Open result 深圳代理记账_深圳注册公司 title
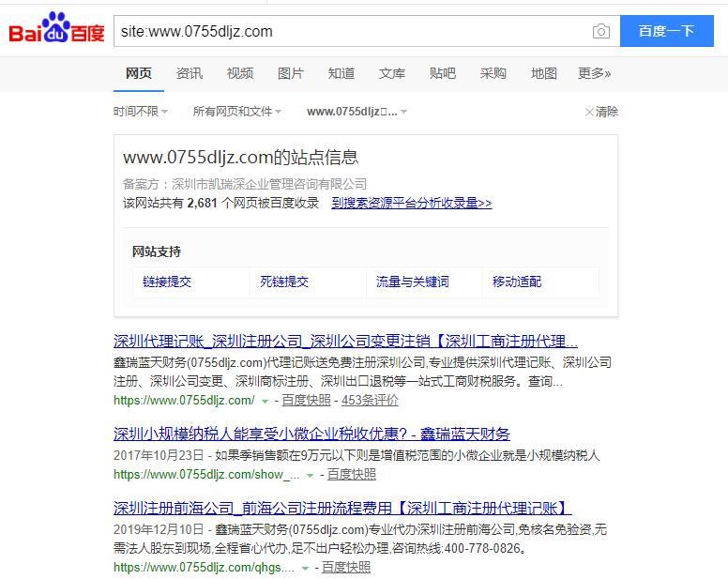This screenshot has width=728, height=579. coord(345,342)
